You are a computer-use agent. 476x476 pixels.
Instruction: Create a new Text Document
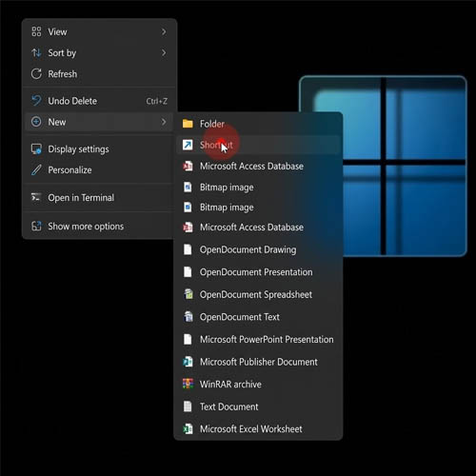[x=258, y=407]
